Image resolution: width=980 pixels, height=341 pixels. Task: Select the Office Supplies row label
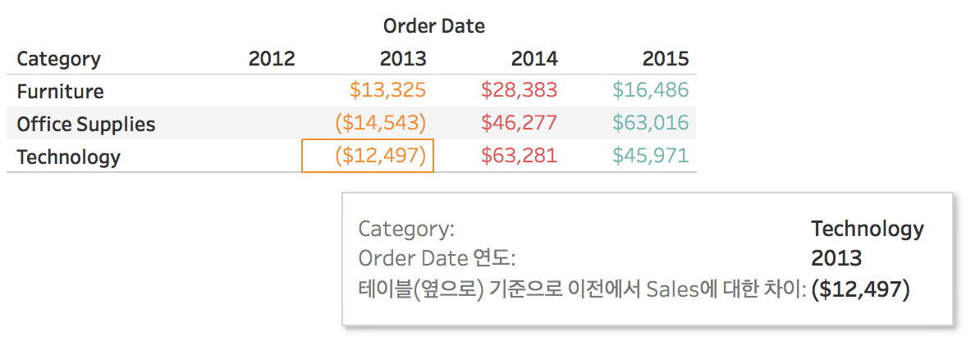(85, 125)
